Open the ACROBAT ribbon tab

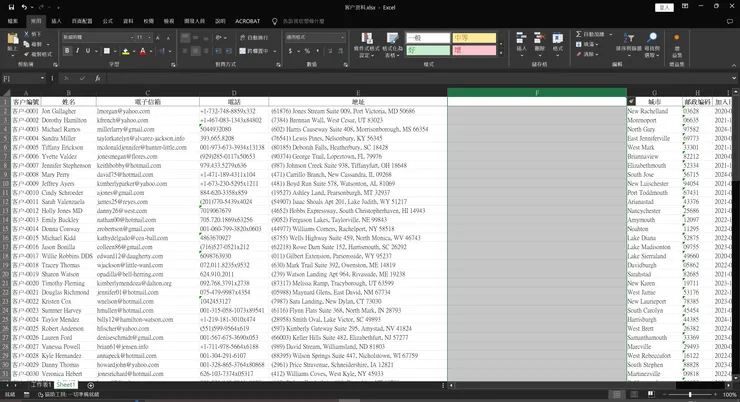point(247,21)
